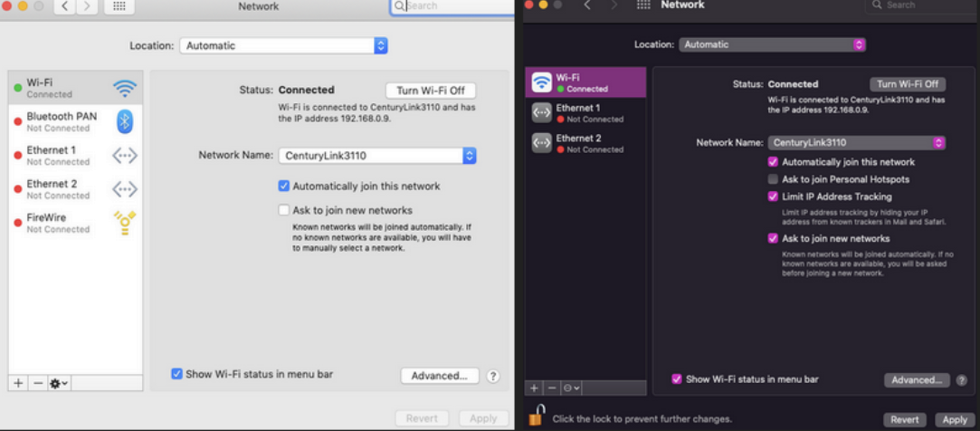Select Wi-Fi in the light Network window sidebar
980x431 pixels.
pos(76,88)
